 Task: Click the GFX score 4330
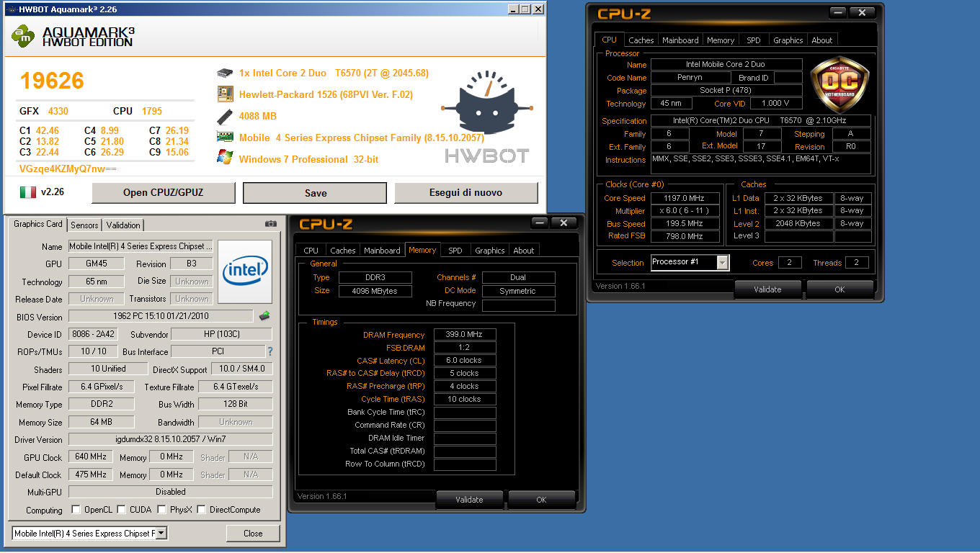click(x=58, y=111)
